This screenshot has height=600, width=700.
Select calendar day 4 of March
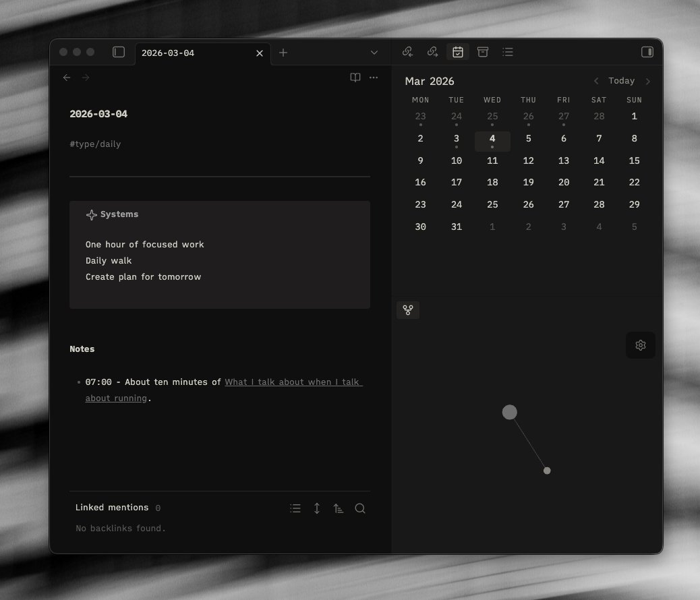pyautogui.click(x=492, y=141)
